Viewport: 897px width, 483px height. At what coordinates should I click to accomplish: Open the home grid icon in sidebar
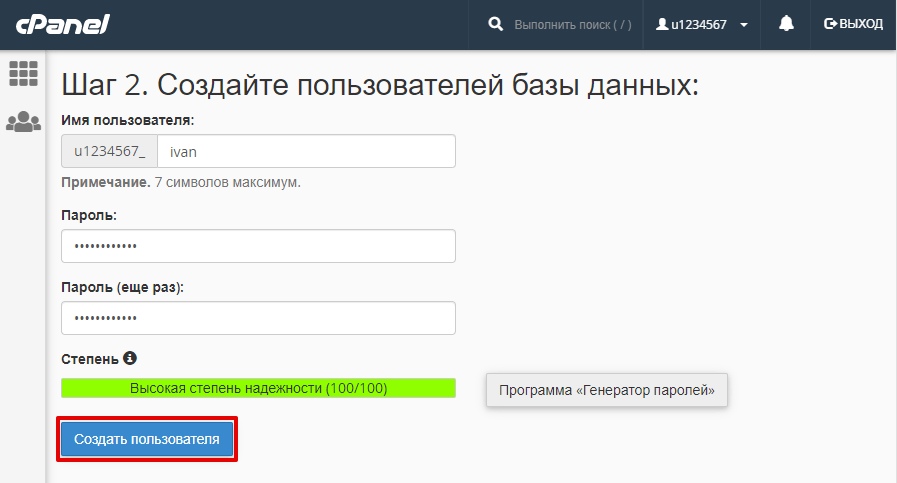pos(23,73)
